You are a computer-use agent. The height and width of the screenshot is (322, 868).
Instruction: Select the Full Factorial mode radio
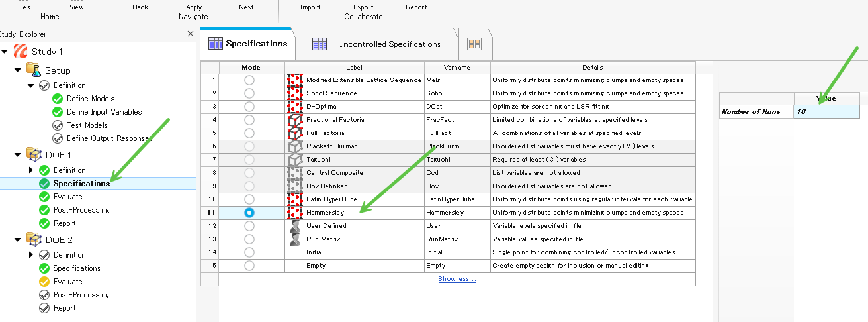point(249,133)
